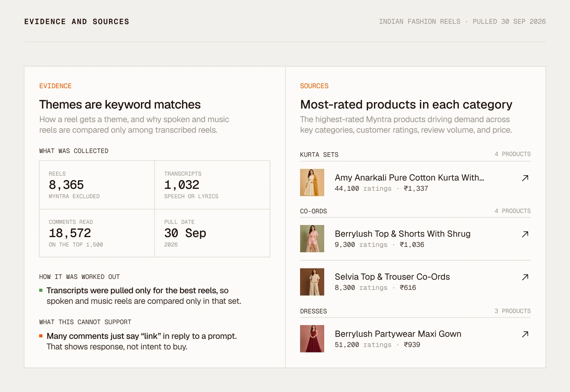Select the Transcripts 1,032 stat
This screenshot has width=570, height=392.
[212, 185]
